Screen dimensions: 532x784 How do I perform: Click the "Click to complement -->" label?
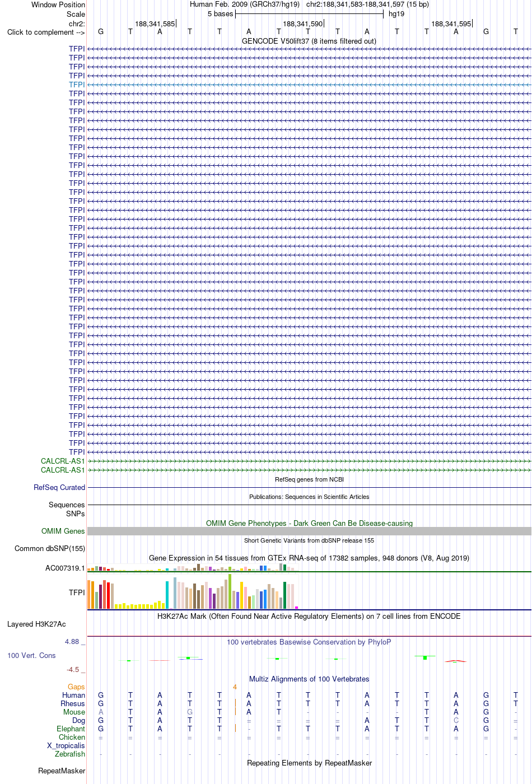[46, 32]
